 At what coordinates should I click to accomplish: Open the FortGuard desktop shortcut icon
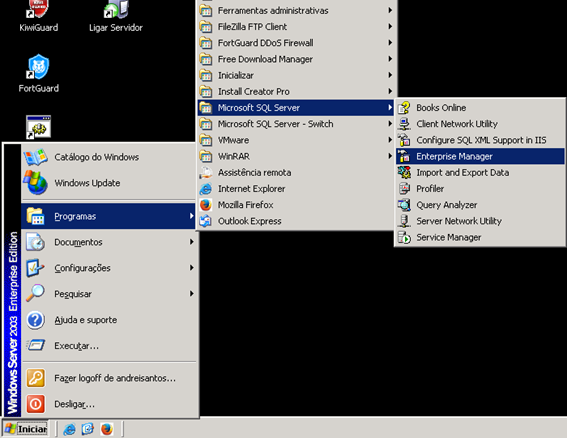point(38,67)
